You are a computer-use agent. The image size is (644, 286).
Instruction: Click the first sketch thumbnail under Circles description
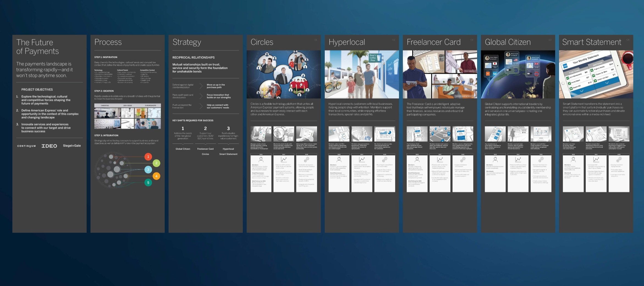(x=261, y=134)
